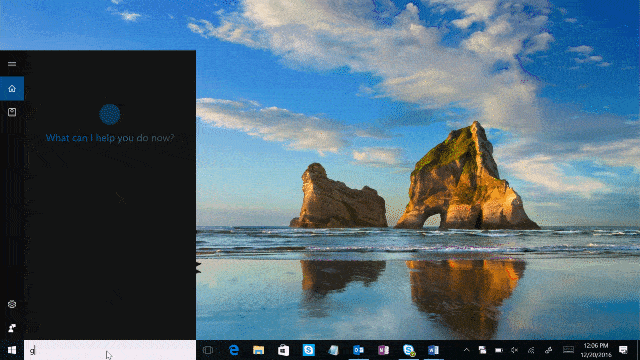Open the clock showing 12:06 PM
Image resolution: width=640 pixels, height=360 pixels.
[x=596, y=350]
